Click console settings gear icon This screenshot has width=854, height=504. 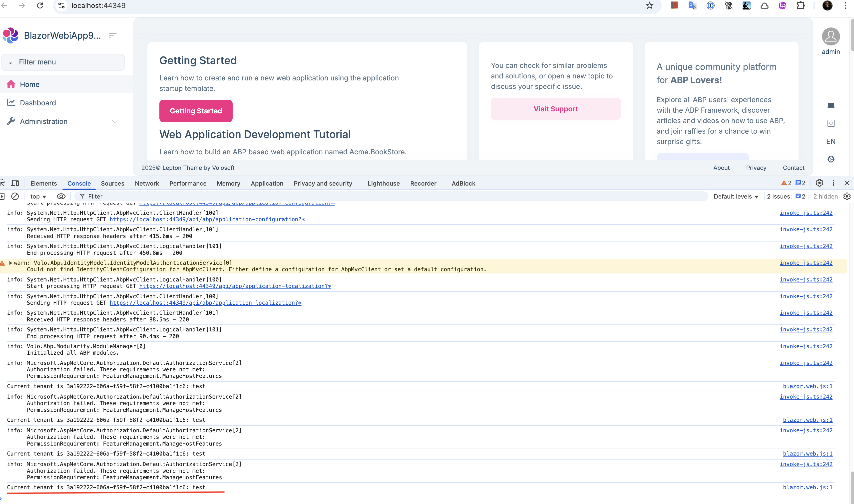[x=847, y=196]
